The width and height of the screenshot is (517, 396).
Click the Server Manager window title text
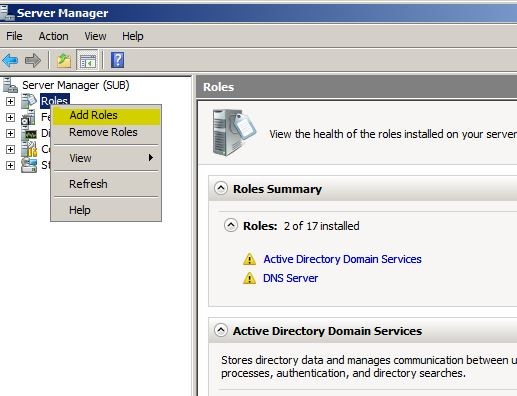pyautogui.click(x=62, y=13)
